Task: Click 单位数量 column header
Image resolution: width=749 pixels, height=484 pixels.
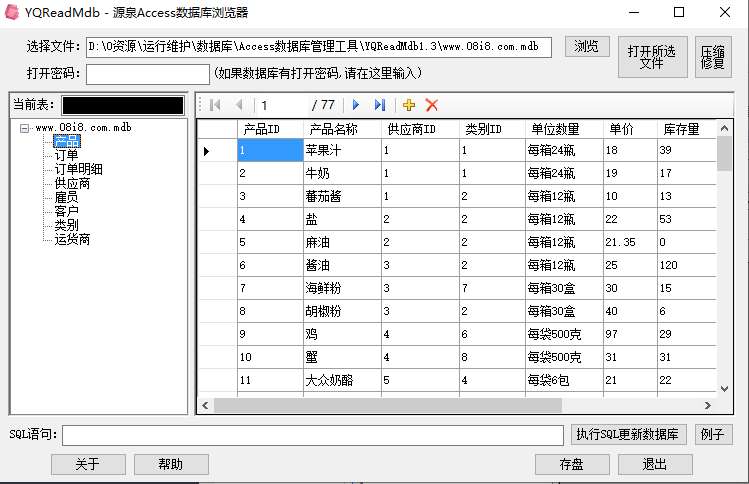Action: click(x=564, y=129)
